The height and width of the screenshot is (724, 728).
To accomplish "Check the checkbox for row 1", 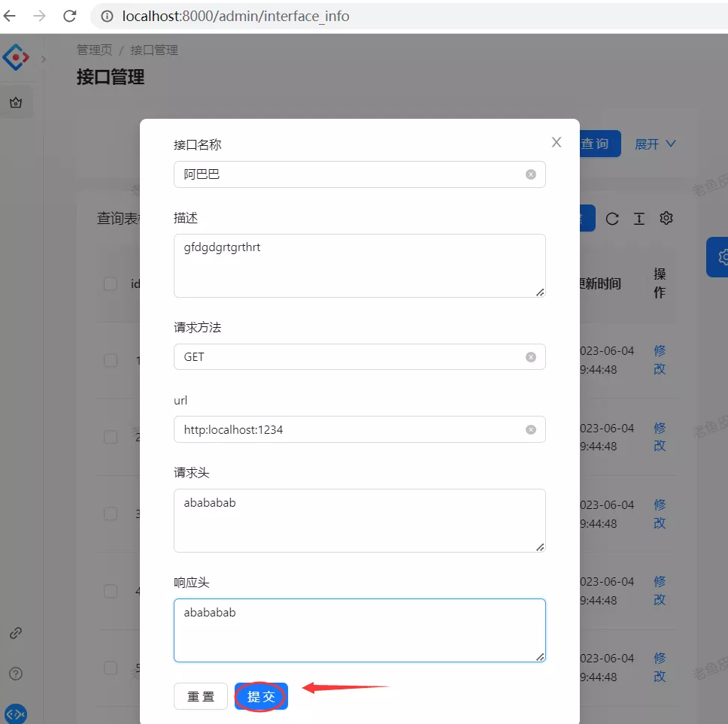I will coord(111,360).
